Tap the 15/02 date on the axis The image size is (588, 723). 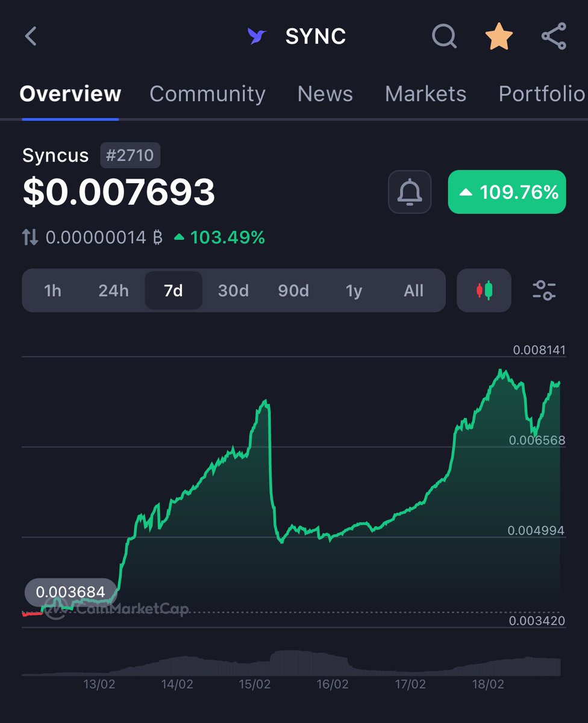pyautogui.click(x=255, y=684)
